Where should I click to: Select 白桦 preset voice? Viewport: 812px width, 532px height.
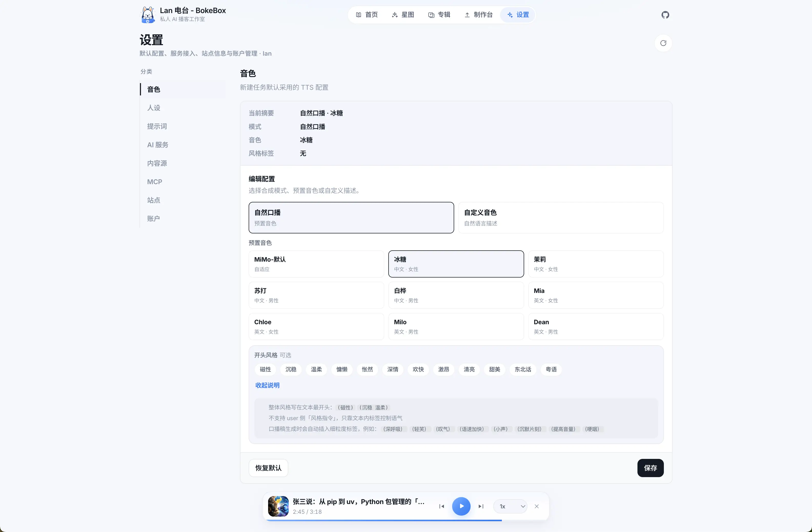pyautogui.click(x=456, y=295)
